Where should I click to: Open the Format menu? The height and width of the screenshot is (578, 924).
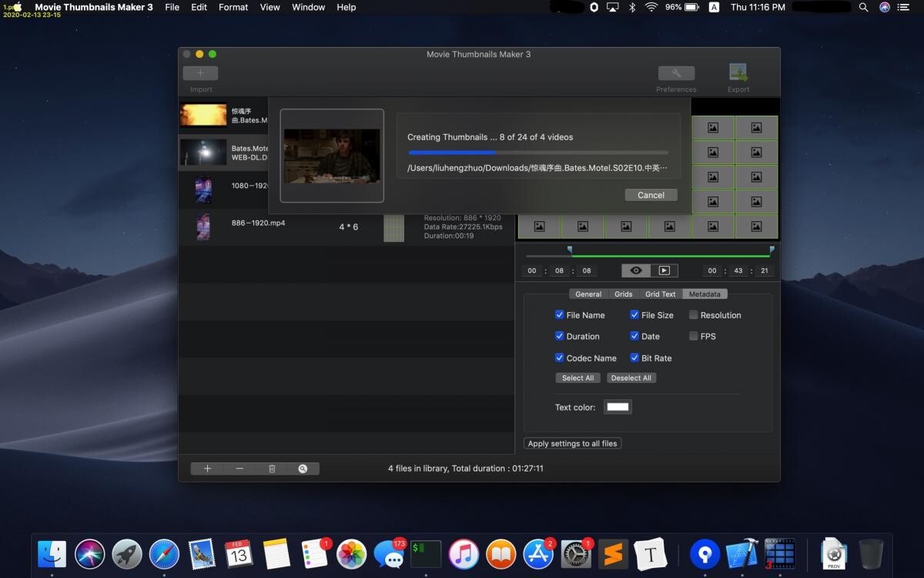[233, 7]
